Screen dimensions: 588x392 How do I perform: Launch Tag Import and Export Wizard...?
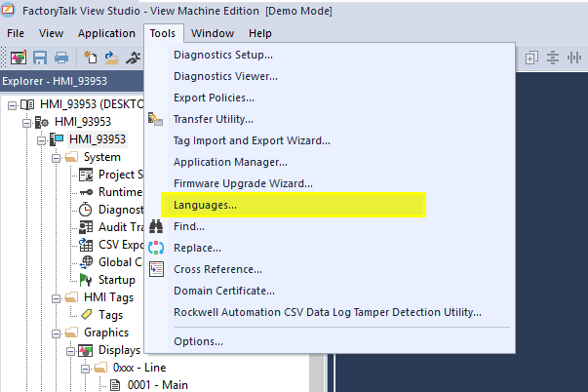coord(330,140)
